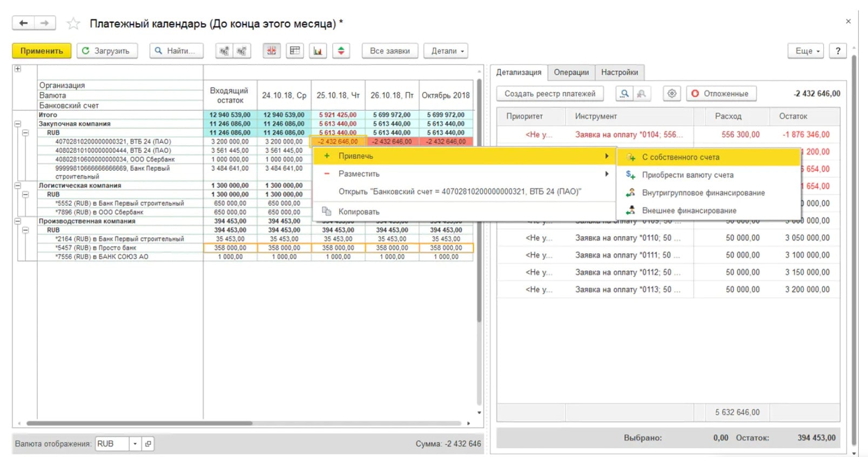Collapse the Производственная компания group
Image resolution: width=868 pixels, height=457 pixels.
pos(18,221)
